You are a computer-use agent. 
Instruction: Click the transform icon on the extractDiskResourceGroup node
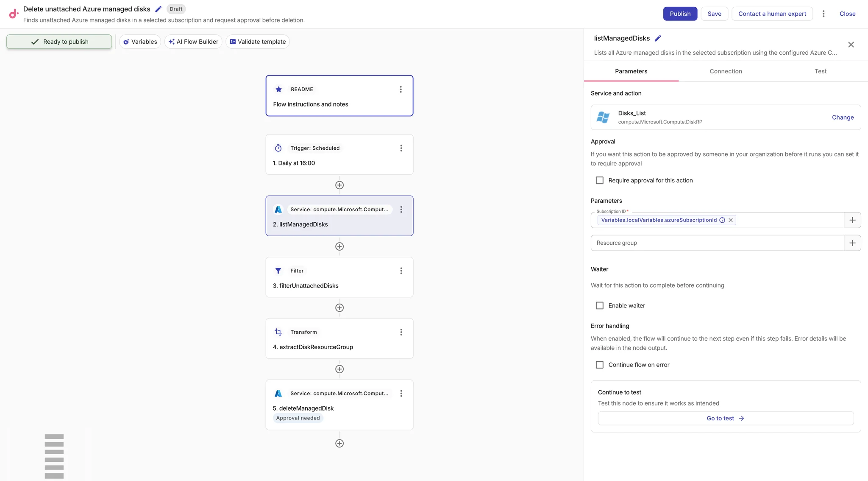[278, 332]
